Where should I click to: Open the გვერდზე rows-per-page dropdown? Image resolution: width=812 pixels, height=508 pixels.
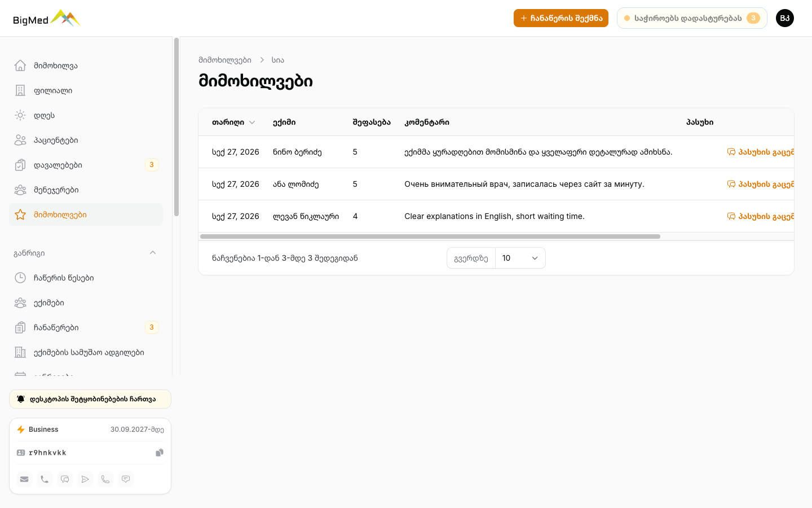click(520, 258)
